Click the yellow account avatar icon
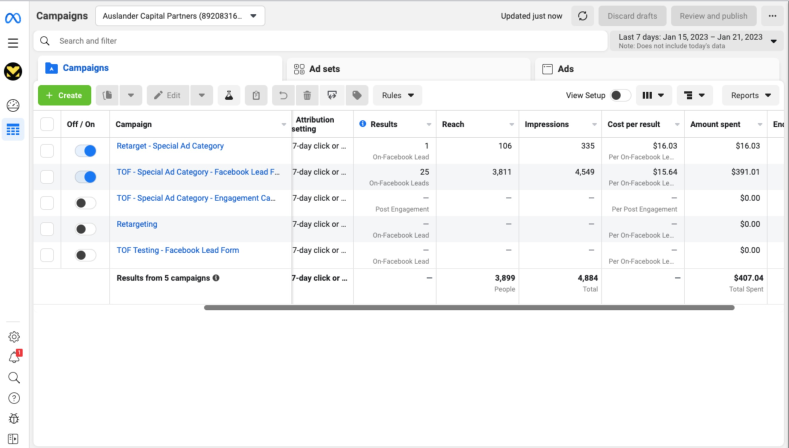 13,71
